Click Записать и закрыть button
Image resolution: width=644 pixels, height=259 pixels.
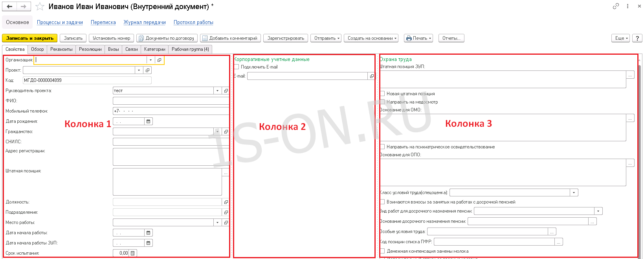click(30, 38)
